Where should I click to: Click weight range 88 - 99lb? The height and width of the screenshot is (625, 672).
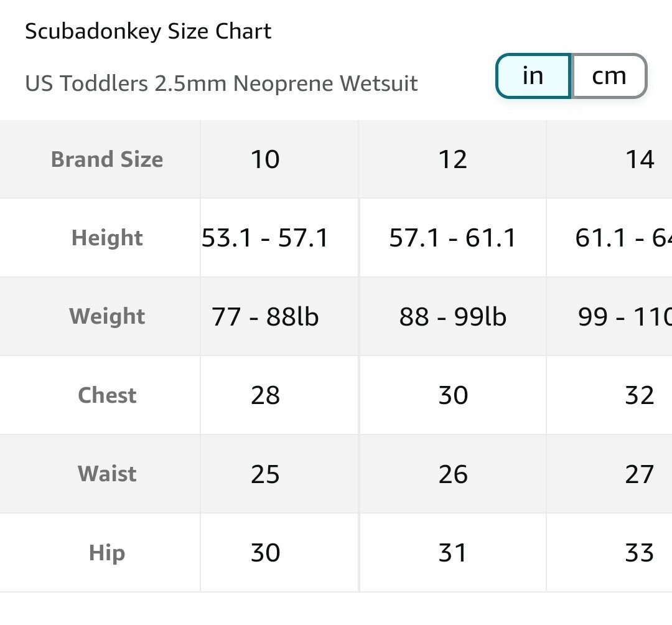coord(452,317)
